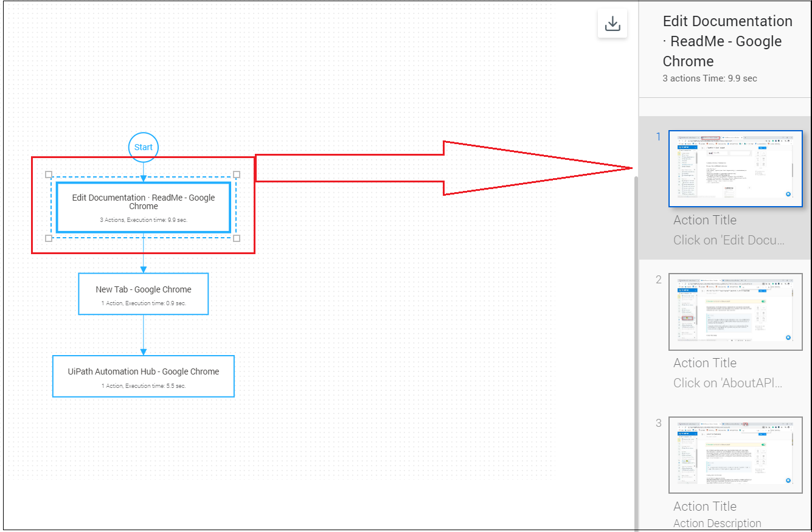The image size is (812, 532).
Task: Select the UiPath Automation Hub node
Action: (144, 376)
